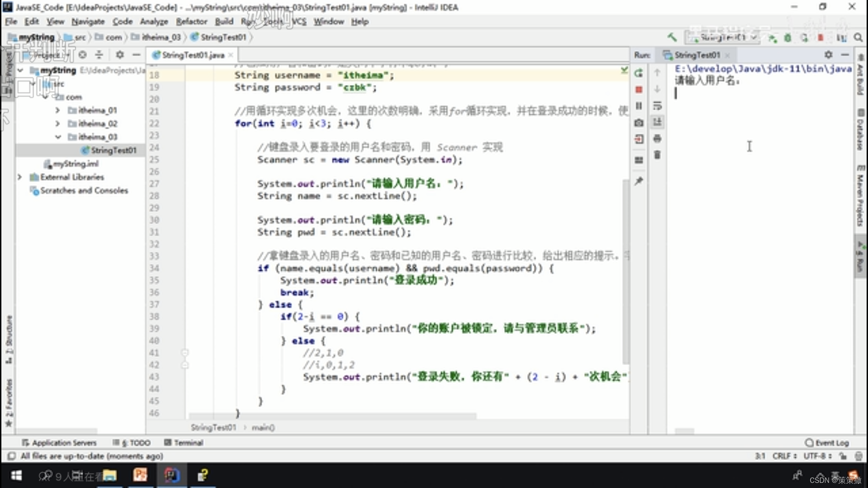Click itheima_03 in navigation breadcrumb
Image resolution: width=868 pixels, height=488 pixels.
tap(156, 37)
